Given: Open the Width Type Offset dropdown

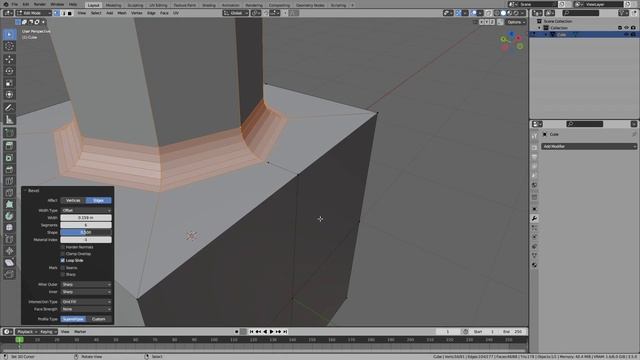Looking at the screenshot, I should [86, 210].
